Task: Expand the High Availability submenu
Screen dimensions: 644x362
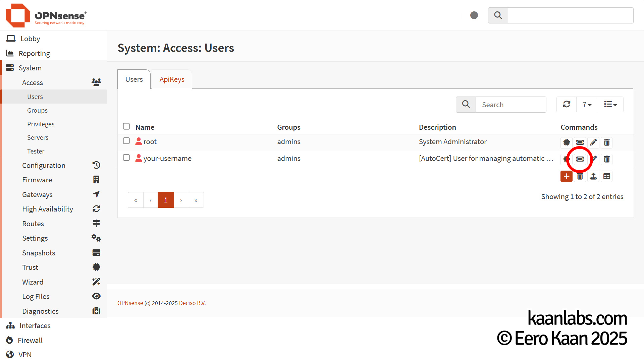Action: pos(48,209)
